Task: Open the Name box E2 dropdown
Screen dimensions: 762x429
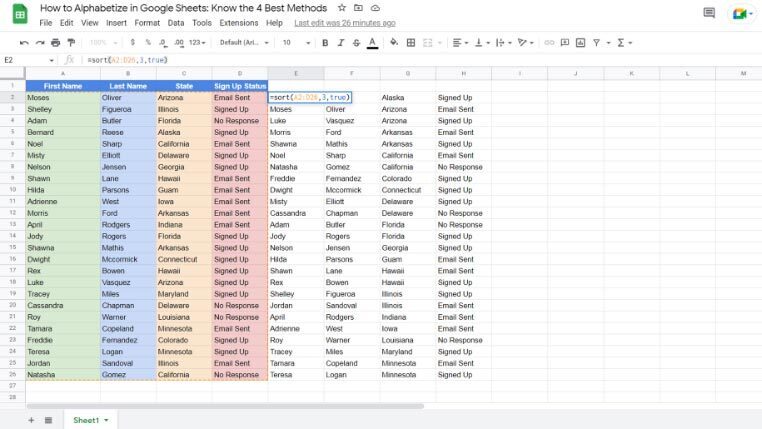Action: pos(52,60)
